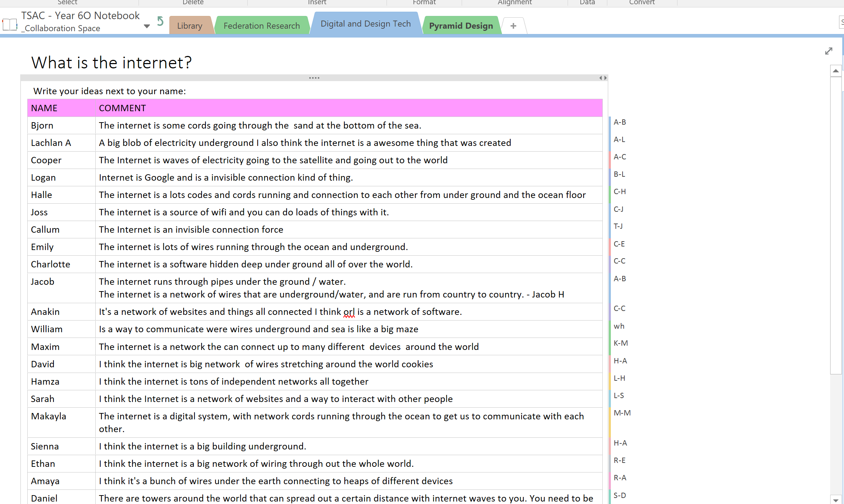This screenshot has height=504, width=844.
Task: Click the scrollbar down arrow
Action: tap(836, 500)
